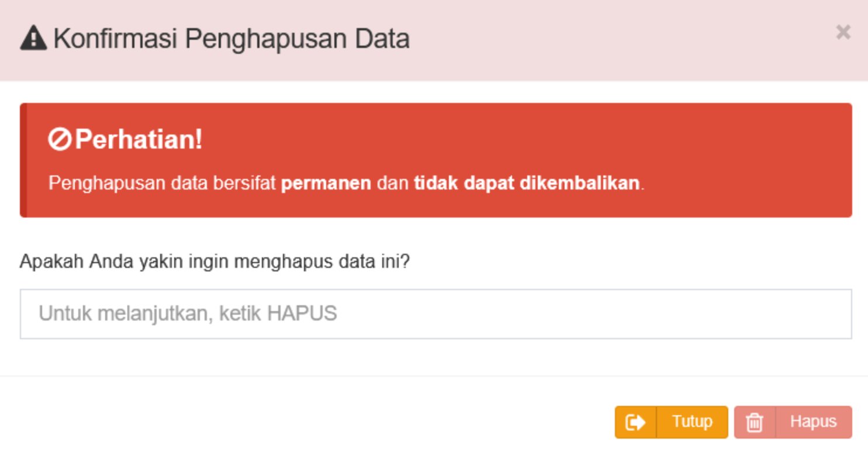Click the alert icon before Konfirmasi Penghapusan Data
The width and height of the screenshot is (868, 455).
point(33,36)
